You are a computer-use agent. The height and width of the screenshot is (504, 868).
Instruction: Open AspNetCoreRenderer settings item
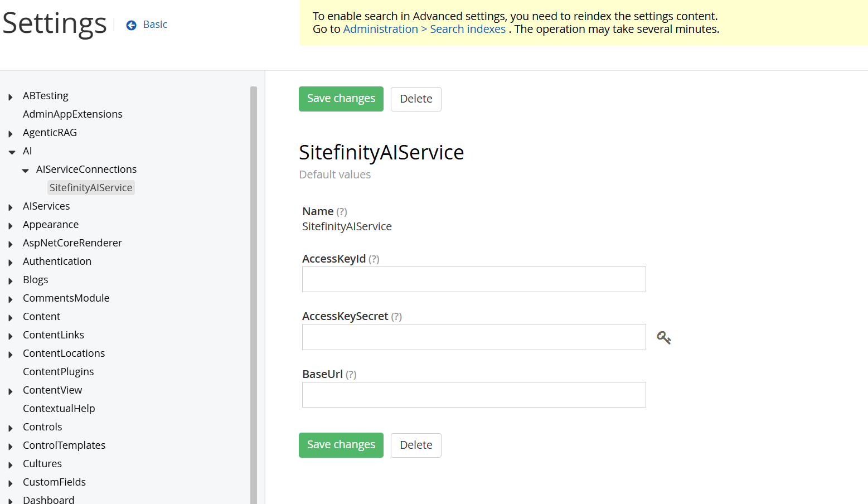(72, 243)
